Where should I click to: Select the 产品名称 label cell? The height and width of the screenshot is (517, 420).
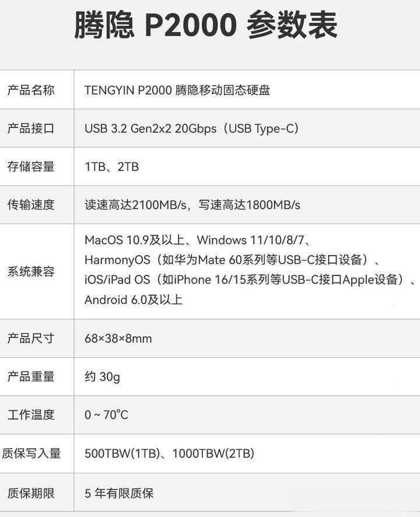[31, 90]
